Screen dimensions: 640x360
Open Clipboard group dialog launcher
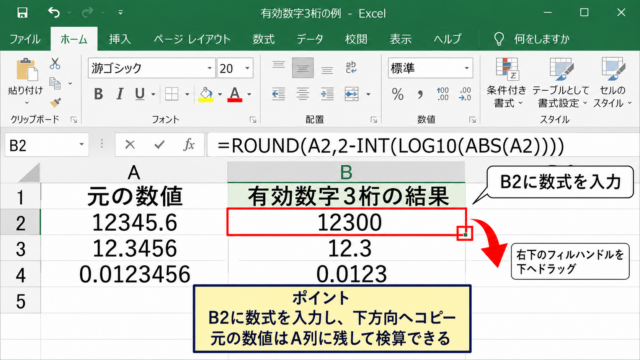73,120
